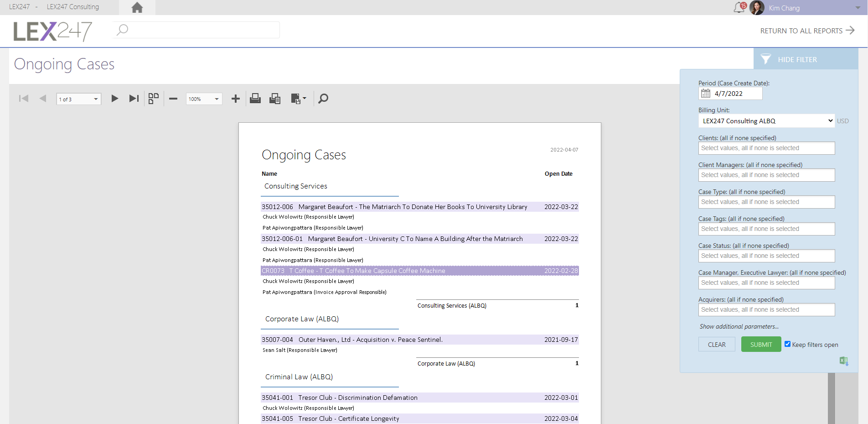
Task: Click the LEX247 Consulting breadcrumb
Action: 73,7
